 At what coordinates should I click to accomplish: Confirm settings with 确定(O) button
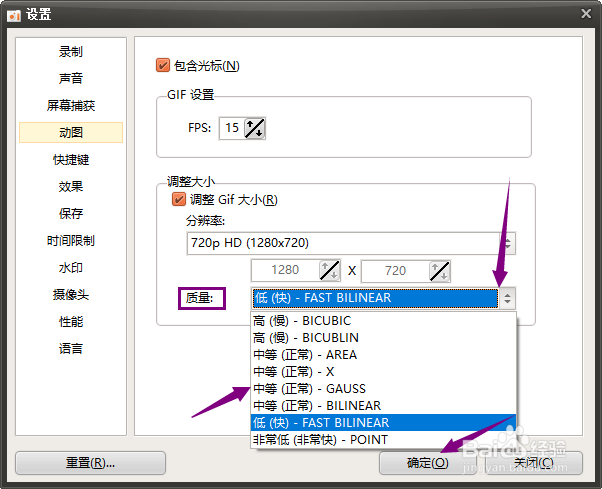428,463
